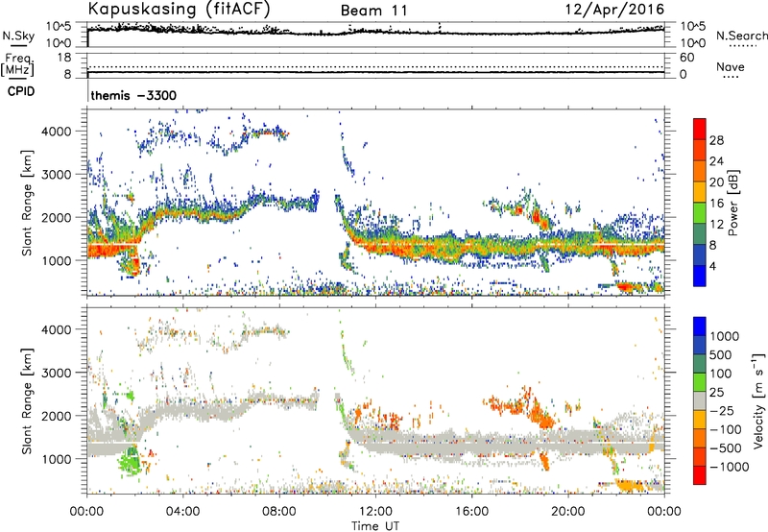
Task: Select the -500 tick on velocity colorbar
Action: pos(726,448)
